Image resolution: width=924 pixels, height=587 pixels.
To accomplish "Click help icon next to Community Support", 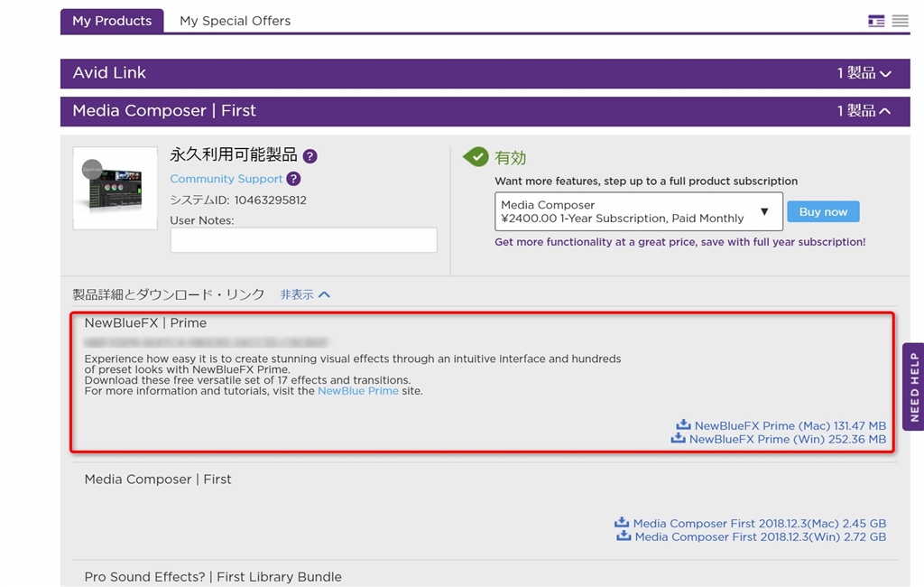I will pyautogui.click(x=293, y=179).
